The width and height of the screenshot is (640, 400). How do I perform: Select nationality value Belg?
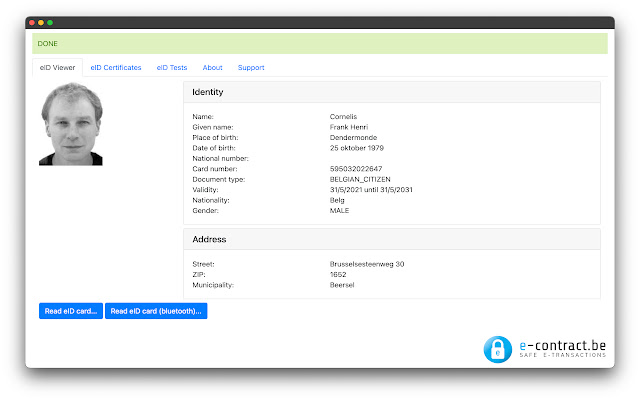337,200
